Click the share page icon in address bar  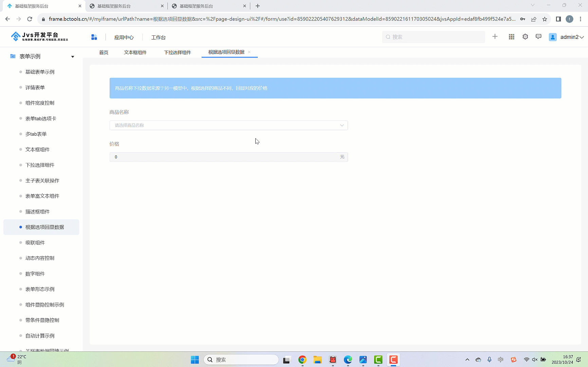[534, 19]
